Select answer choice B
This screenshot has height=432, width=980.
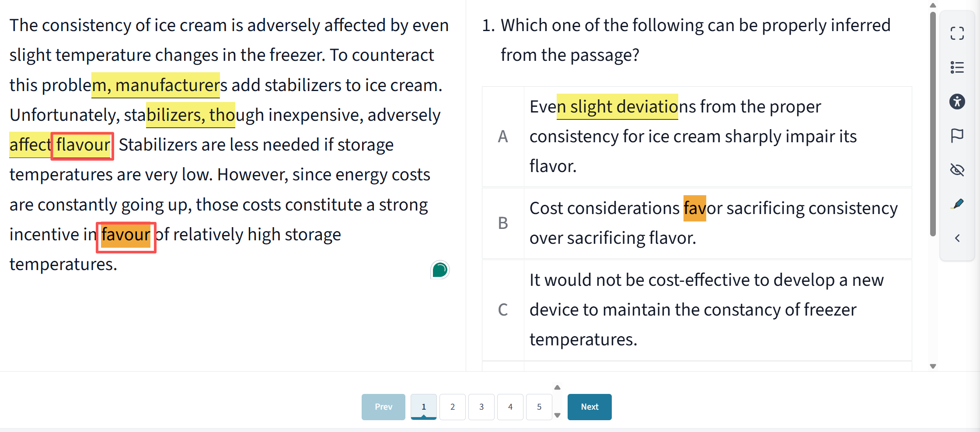coord(697,223)
